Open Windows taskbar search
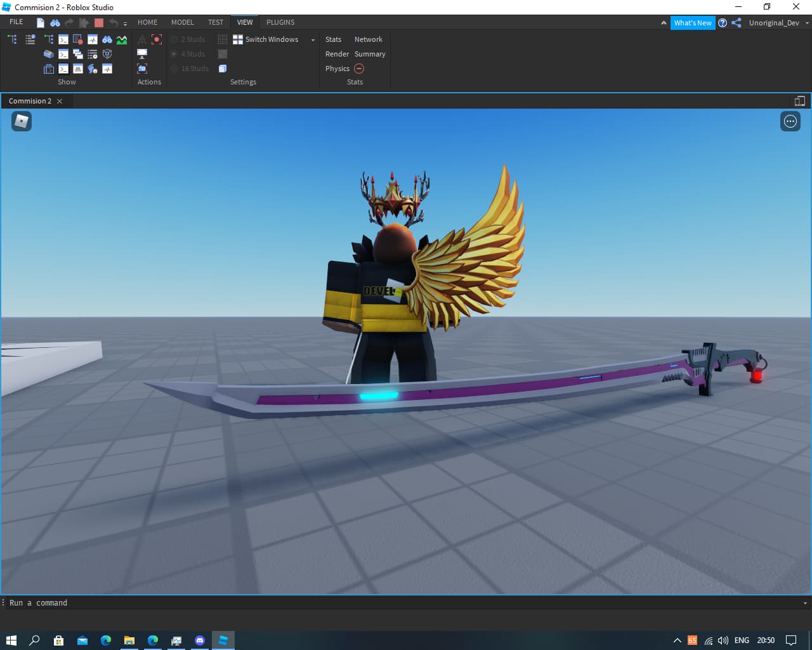This screenshot has height=650, width=812. pos(34,640)
